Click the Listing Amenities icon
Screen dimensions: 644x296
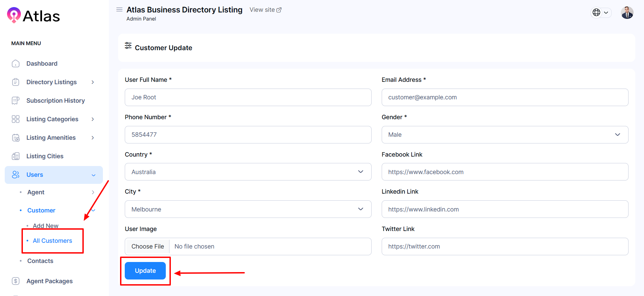[x=15, y=138]
